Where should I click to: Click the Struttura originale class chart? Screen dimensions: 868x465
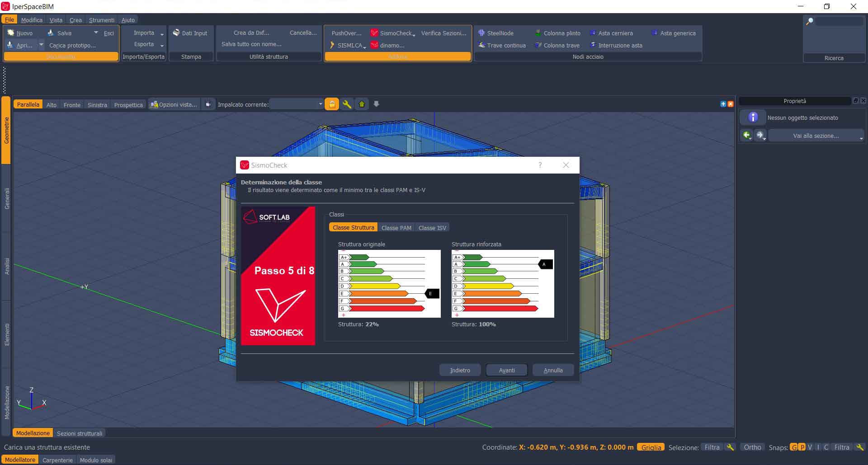(389, 284)
